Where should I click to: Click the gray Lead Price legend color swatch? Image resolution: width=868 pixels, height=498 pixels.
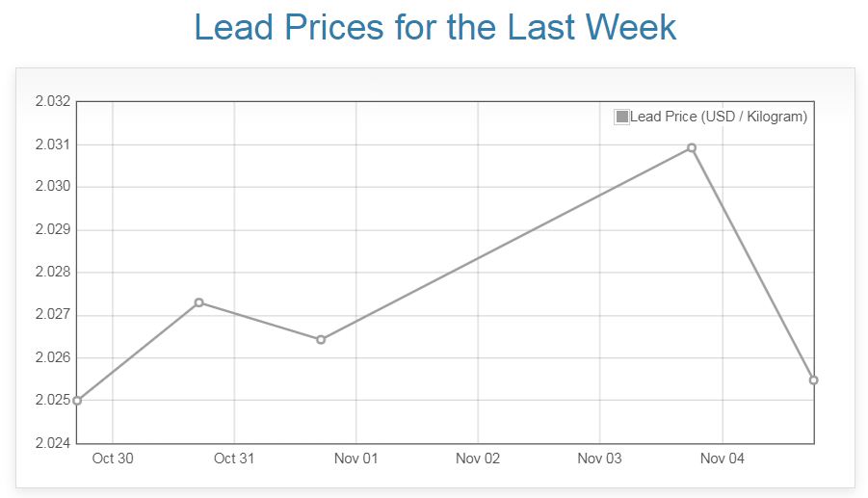pyautogui.click(x=622, y=117)
